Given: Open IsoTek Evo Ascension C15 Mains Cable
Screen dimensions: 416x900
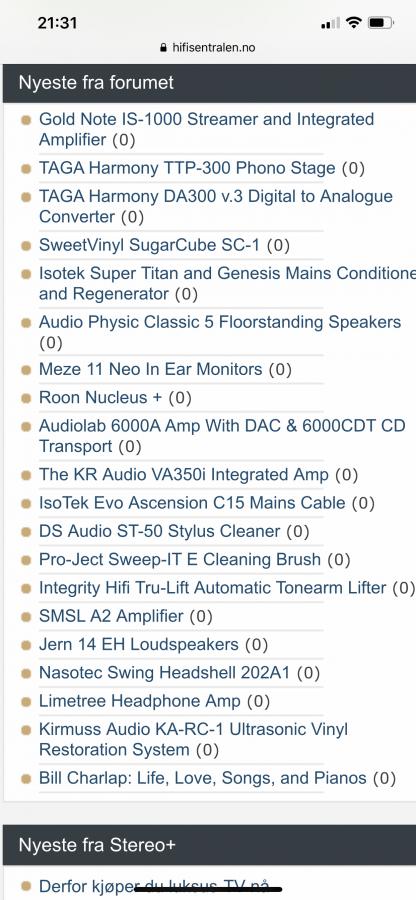Looking at the screenshot, I should click(192, 503).
